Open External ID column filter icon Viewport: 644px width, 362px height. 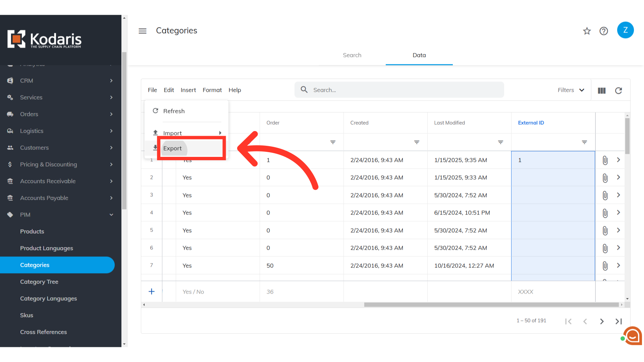pos(584,142)
